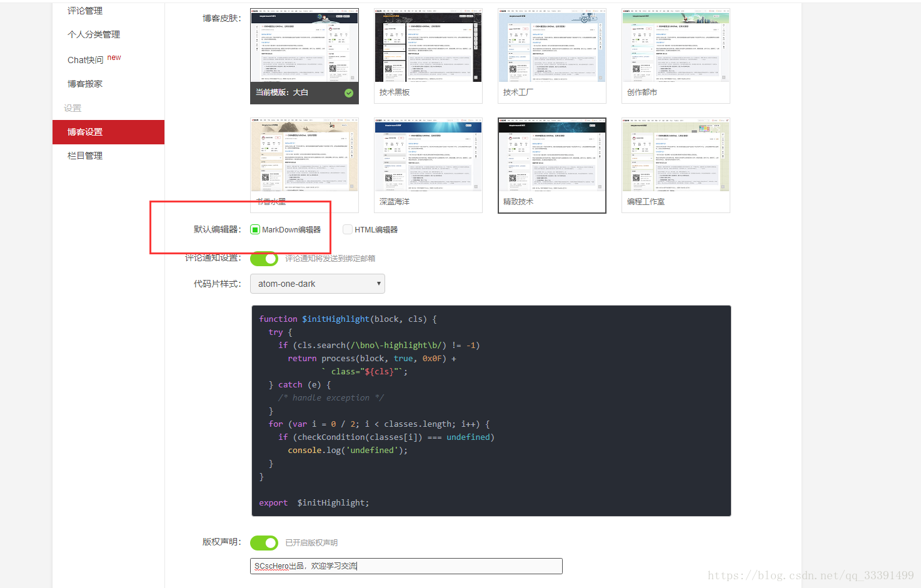Click the 代码片样式 label

[217, 284]
